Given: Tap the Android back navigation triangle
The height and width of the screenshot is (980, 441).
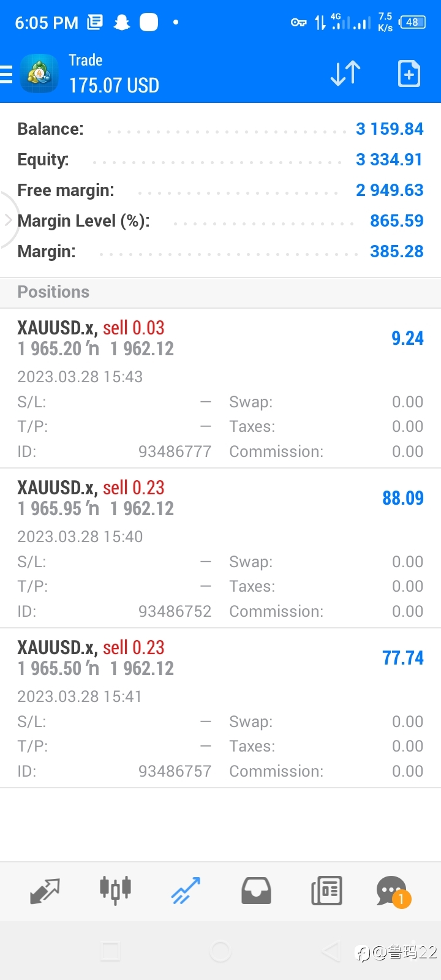Looking at the screenshot, I should [331, 951].
